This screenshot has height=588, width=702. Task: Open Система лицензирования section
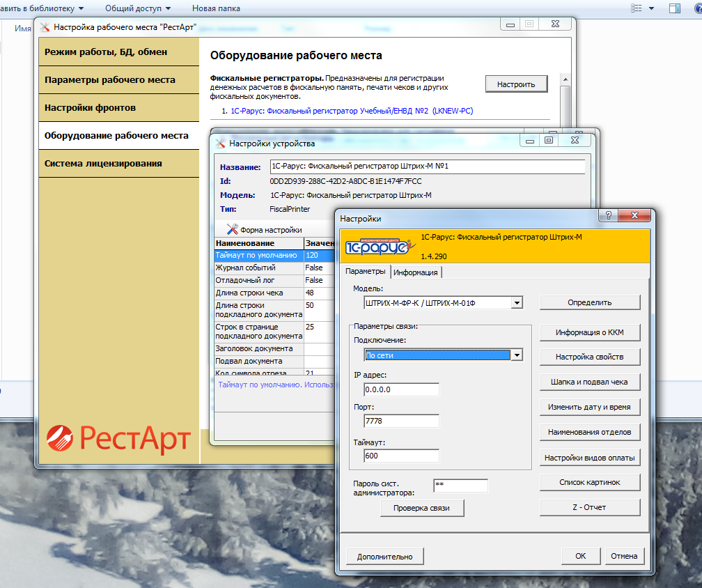pyautogui.click(x=118, y=163)
